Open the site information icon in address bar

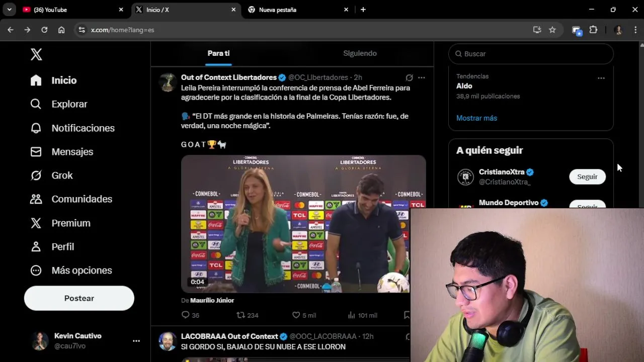82,30
